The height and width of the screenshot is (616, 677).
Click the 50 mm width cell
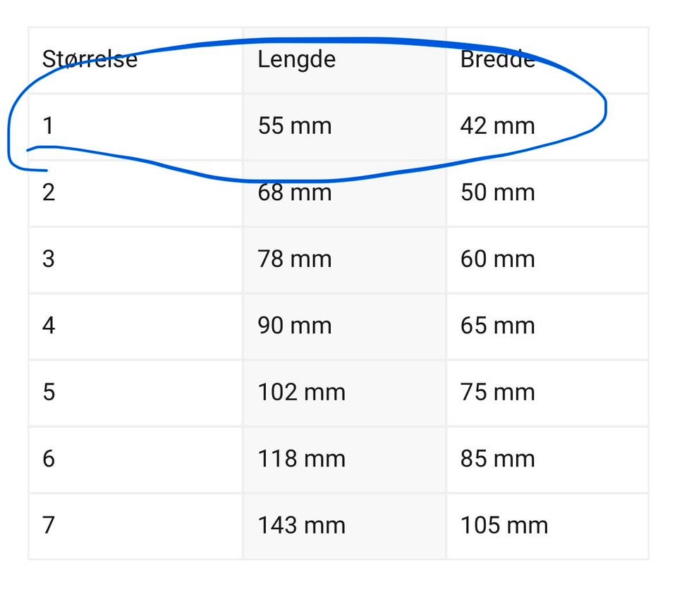click(547, 193)
